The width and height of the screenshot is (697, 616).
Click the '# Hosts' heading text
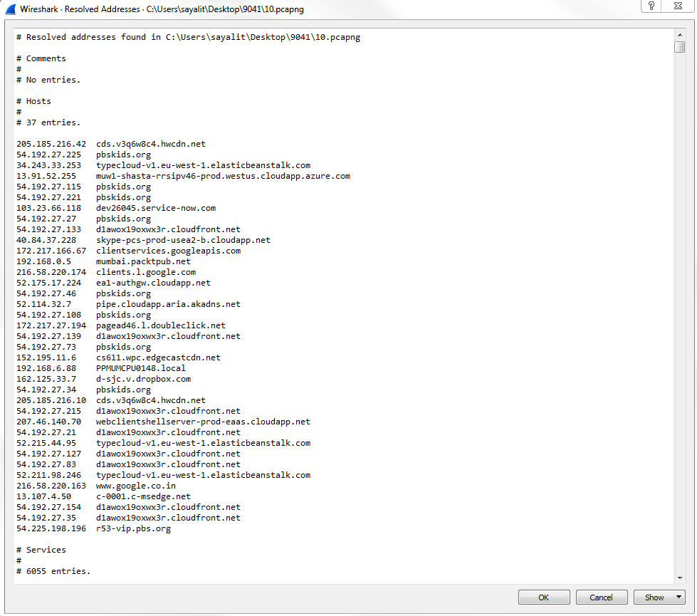[x=33, y=101]
